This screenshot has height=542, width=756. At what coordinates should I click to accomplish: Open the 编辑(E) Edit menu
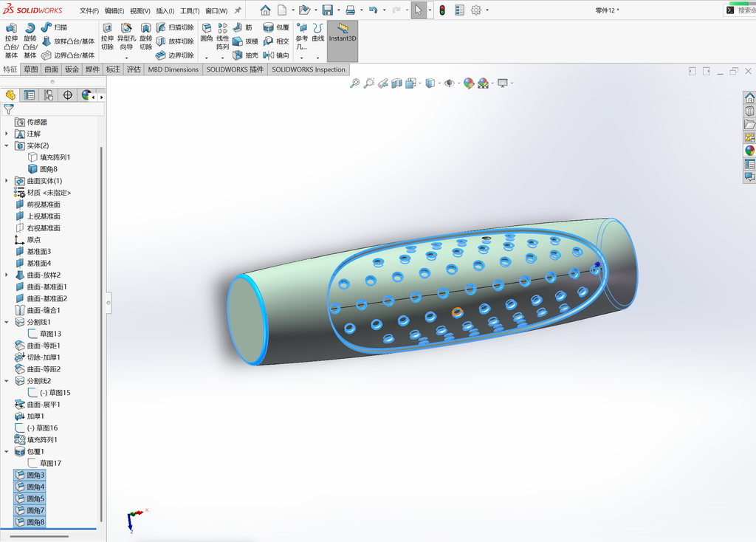114,10
